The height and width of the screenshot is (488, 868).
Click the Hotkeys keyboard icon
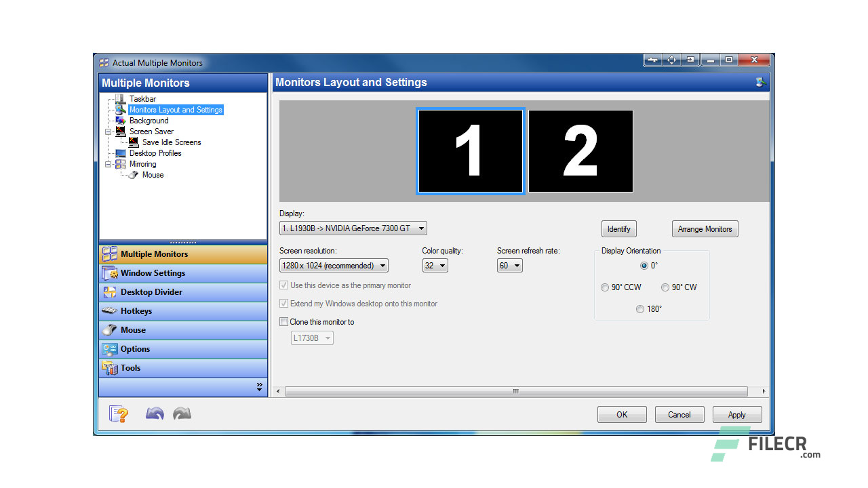pos(110,311)
